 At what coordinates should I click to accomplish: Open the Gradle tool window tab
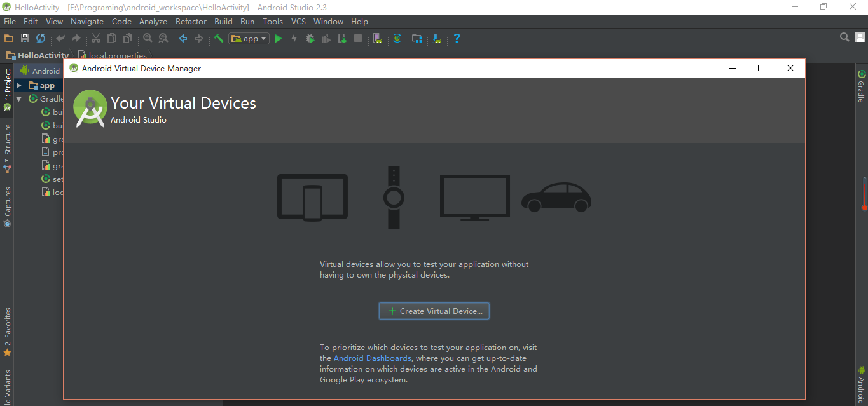tap(861, 86)
